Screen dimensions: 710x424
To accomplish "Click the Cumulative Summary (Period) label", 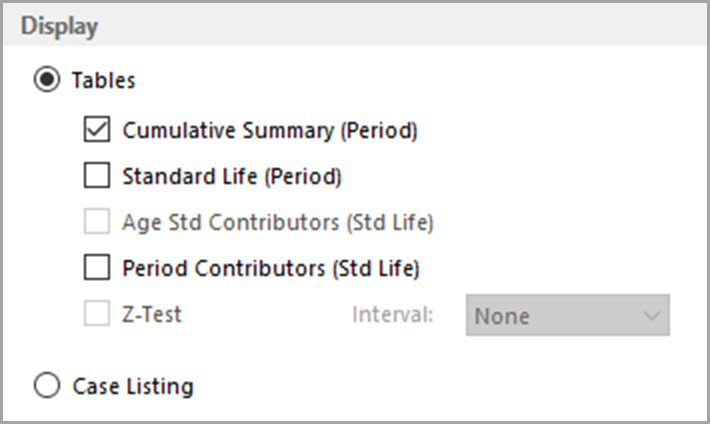I will tap(269, 130).
